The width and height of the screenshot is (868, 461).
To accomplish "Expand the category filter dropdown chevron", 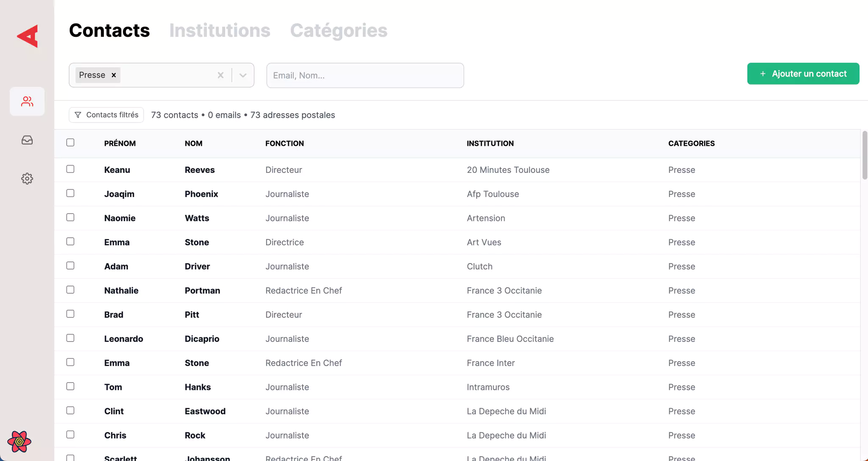I will 243,75.
